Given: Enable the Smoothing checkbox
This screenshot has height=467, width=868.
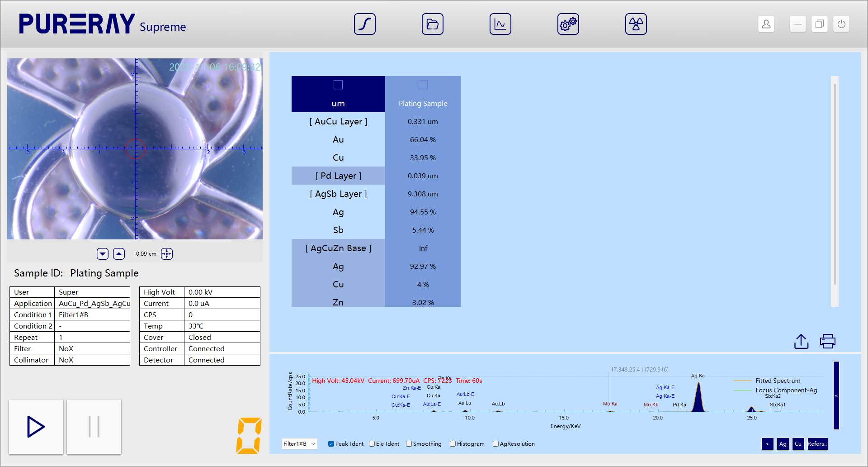Looking at the screenshot, I should tap(409, 444).
